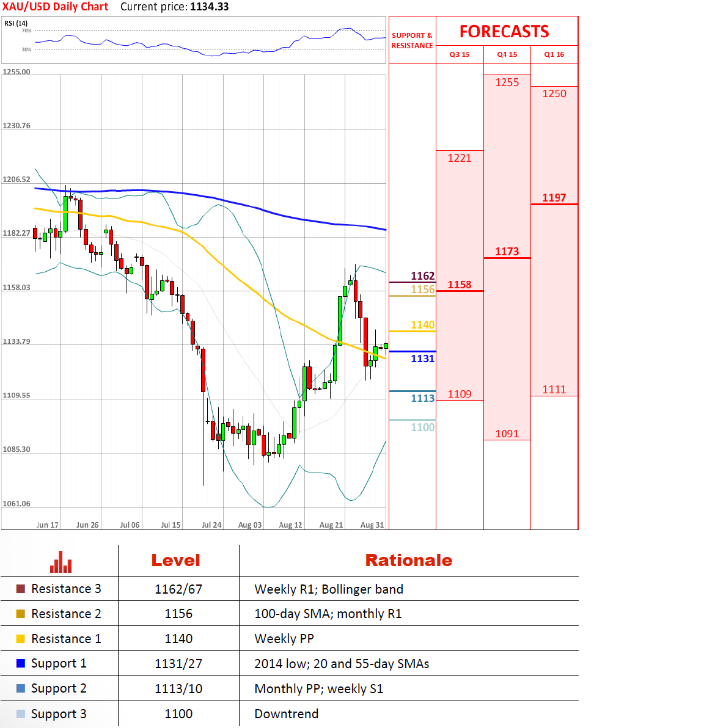Click the Aug 31 date axis label
Screen dimensions: 704x728
[372, 525]
